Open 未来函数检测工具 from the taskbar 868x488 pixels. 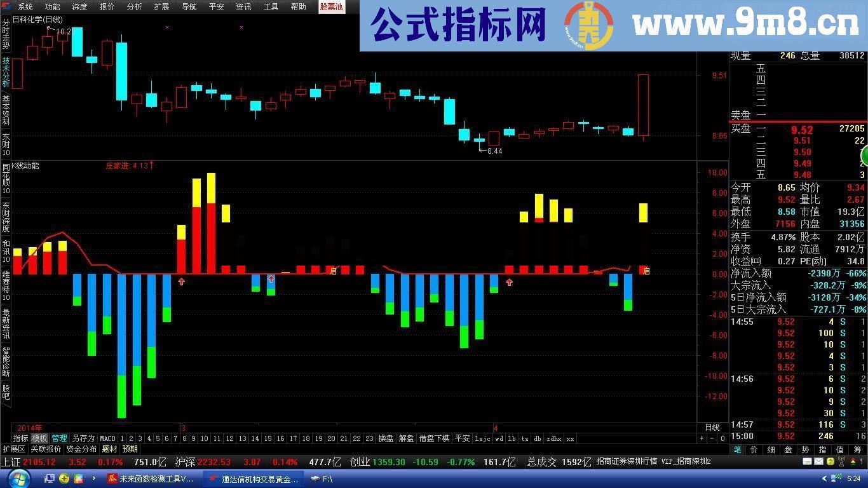pyautogui.click(x=151, y=479)
